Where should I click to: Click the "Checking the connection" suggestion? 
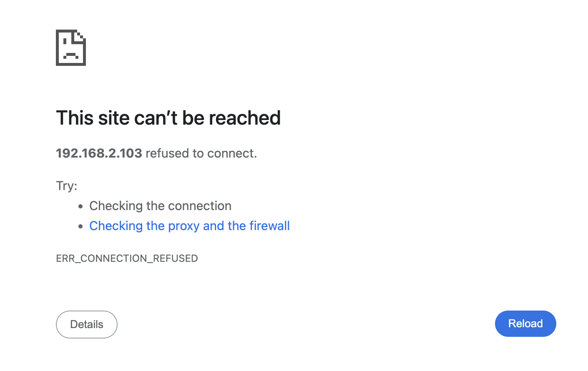(x=160, y=206)
